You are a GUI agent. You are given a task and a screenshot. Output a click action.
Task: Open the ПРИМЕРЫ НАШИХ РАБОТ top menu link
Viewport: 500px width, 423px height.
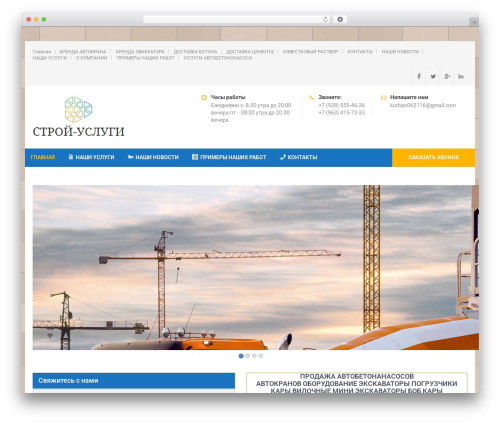(x=146, y=58)
